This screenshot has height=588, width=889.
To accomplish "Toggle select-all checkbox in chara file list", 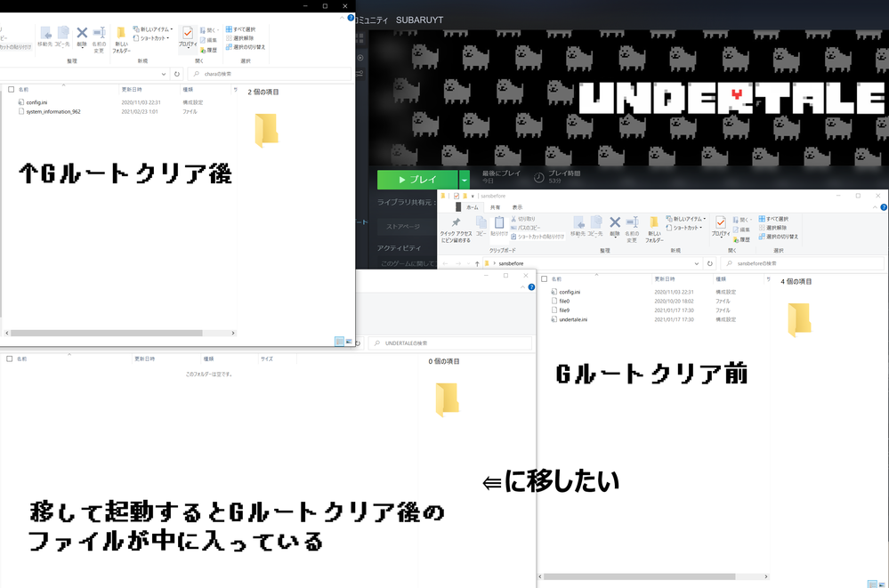I will [11, 90].
